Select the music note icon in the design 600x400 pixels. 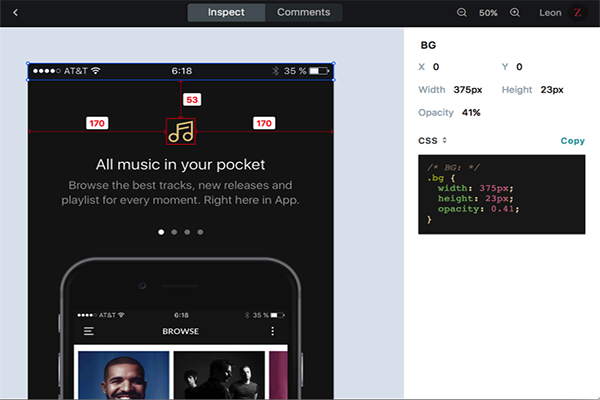pyautogui.click(x=181, y=131)
